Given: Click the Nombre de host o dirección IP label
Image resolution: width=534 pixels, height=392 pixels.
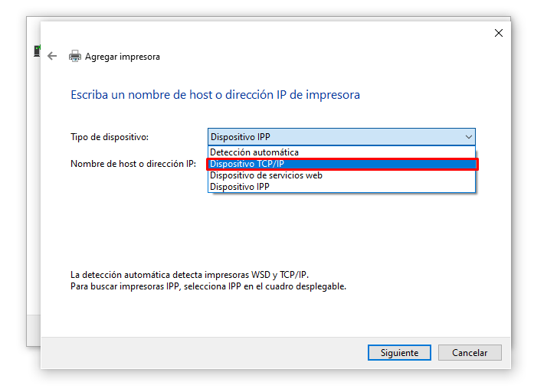Looking at the screenshot, I should [133, 164].
